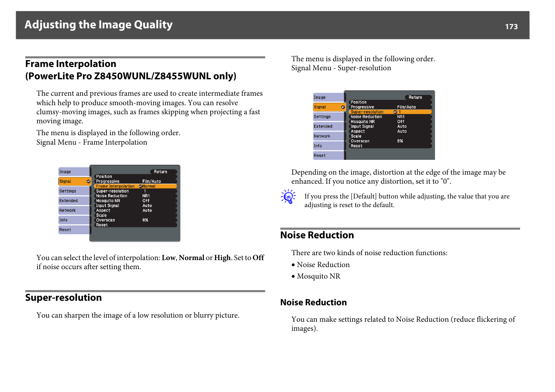The width and height of the screenshot is (555, 392).
Task: Click 8% Overscan value in the left menu
Action: coord(146,220)
